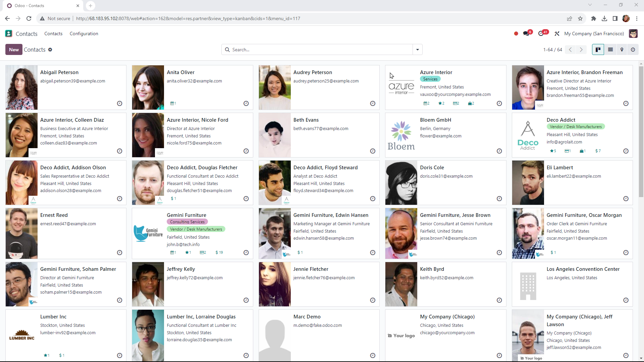Open Bloem GmbH logo thumbnail

click(x=401, y=135)
